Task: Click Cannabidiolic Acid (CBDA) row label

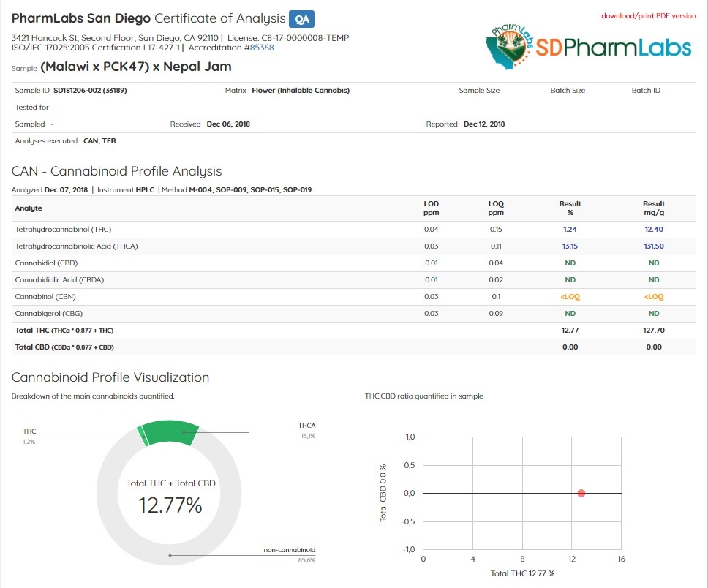Action: (x=59, y=280)
